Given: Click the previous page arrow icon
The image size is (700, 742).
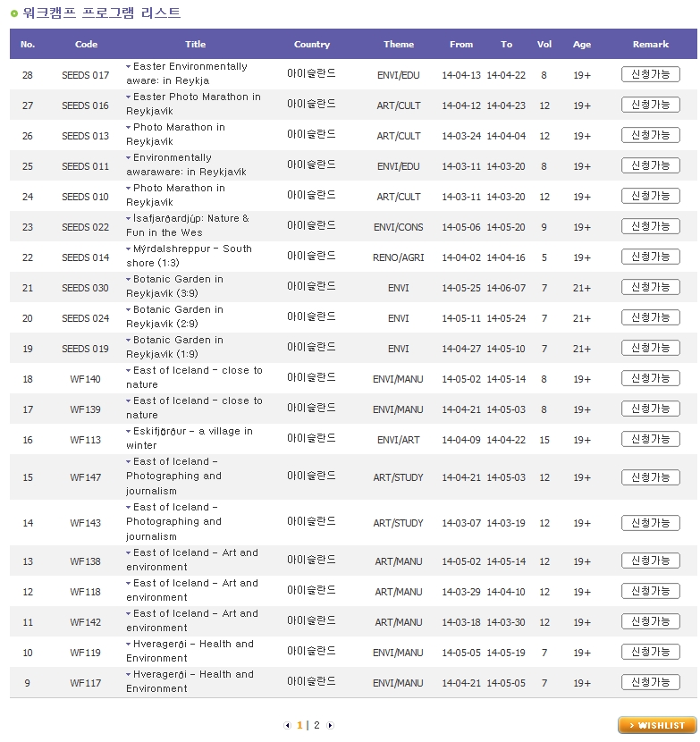Looking at the screenshot, I should (287, 726).
